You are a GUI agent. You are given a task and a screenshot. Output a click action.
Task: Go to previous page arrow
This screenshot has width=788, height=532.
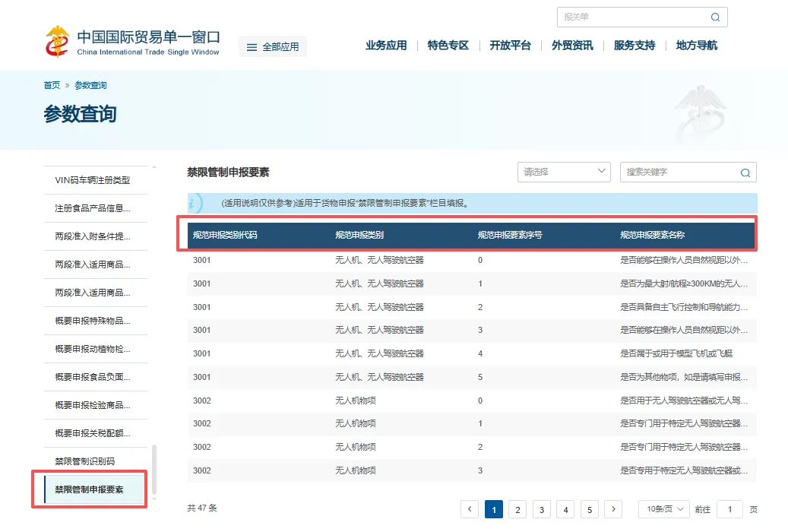point(470,509)
